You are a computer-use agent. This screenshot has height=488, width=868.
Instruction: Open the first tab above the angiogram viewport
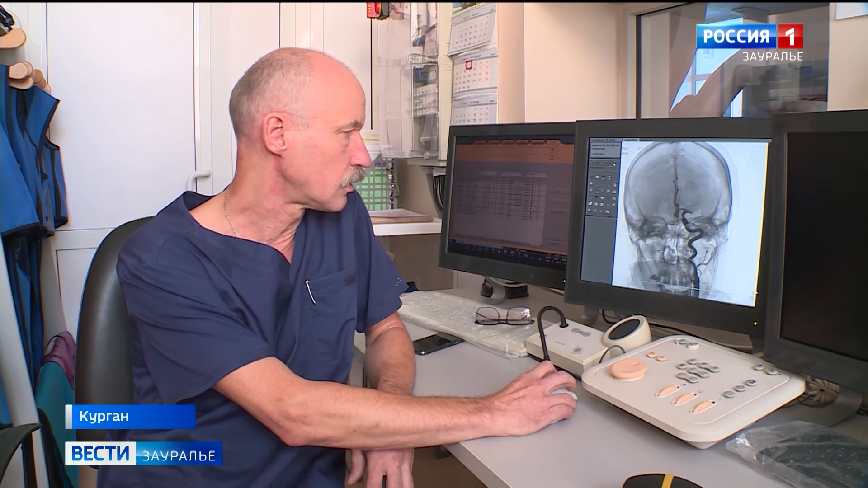[x=630, y=140]
